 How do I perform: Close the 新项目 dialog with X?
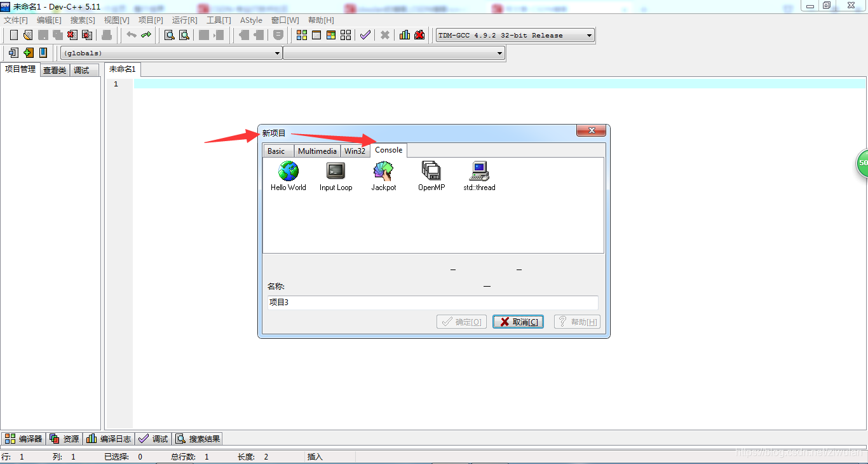[591, 130]
